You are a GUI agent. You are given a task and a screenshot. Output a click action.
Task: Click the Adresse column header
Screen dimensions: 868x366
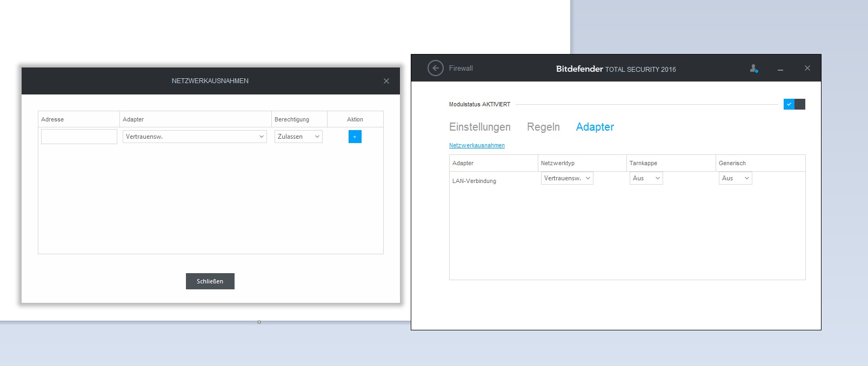point(79,119)
